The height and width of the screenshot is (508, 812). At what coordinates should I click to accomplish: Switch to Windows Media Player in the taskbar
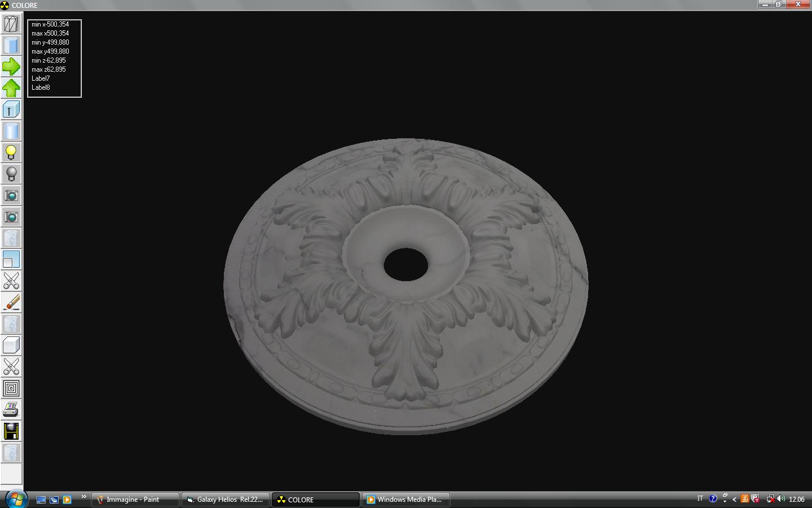(x=405, y=500)
